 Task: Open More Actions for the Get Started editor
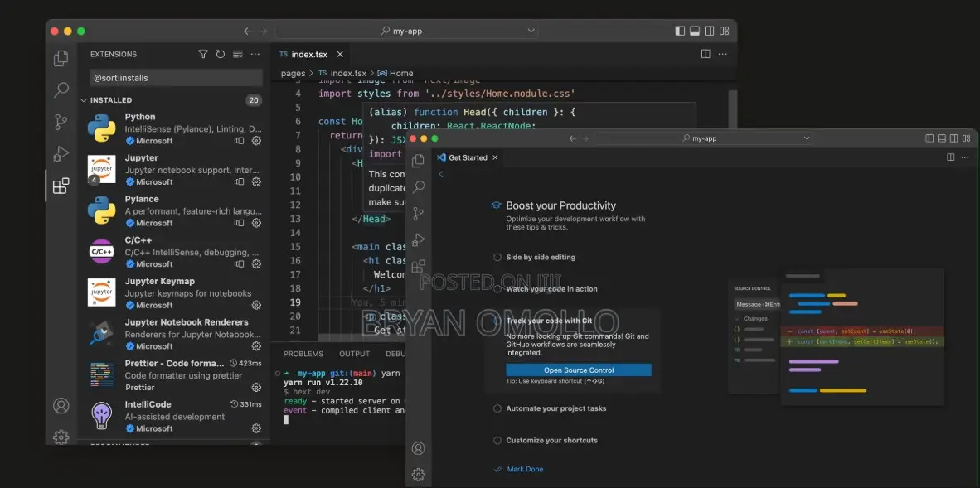(967, 157)
